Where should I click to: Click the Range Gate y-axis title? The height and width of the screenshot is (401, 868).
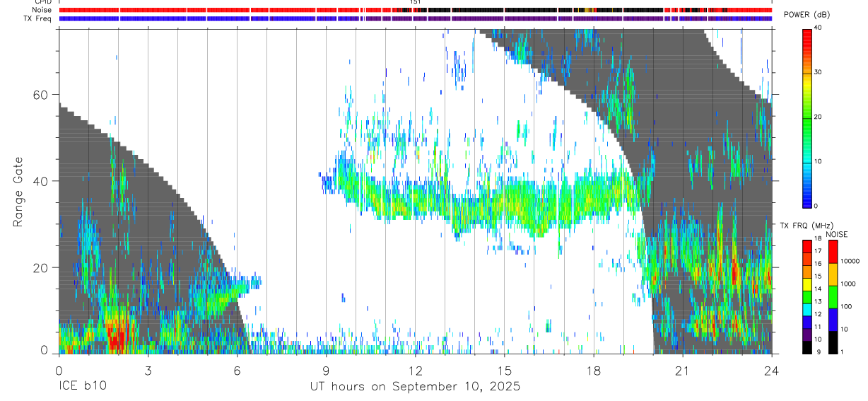pyautogui.click(x=18, y=192)
